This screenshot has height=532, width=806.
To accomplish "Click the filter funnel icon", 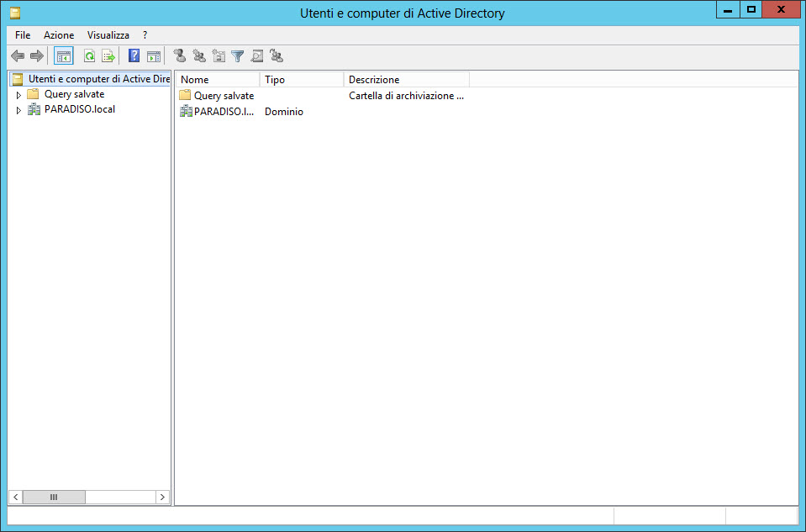I will [x=238, y=56].
